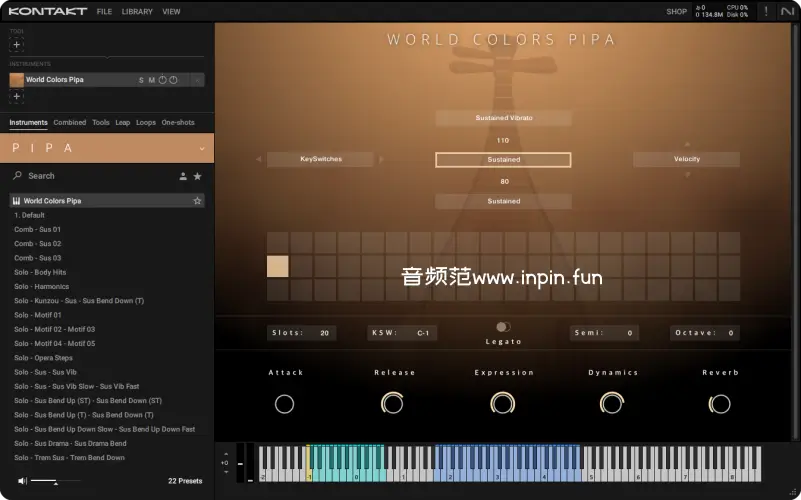Screen dimensions: 801x500
Task: Click the Expression knob
Action: (503, 403)
